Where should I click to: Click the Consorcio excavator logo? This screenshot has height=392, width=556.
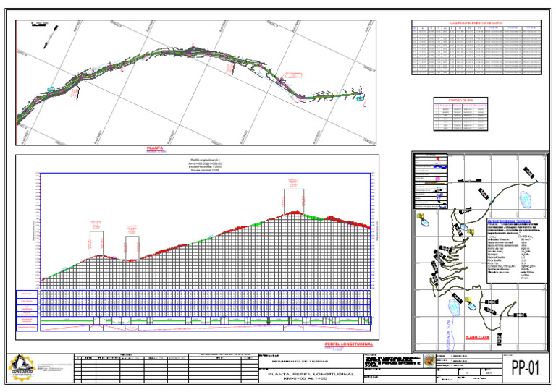pos(21,368)
